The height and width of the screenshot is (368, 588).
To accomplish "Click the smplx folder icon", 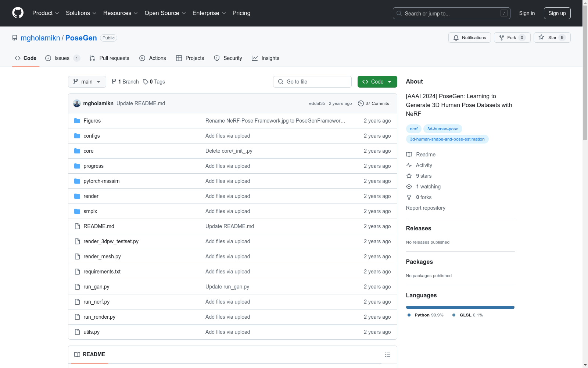I will tap(77, 211).
